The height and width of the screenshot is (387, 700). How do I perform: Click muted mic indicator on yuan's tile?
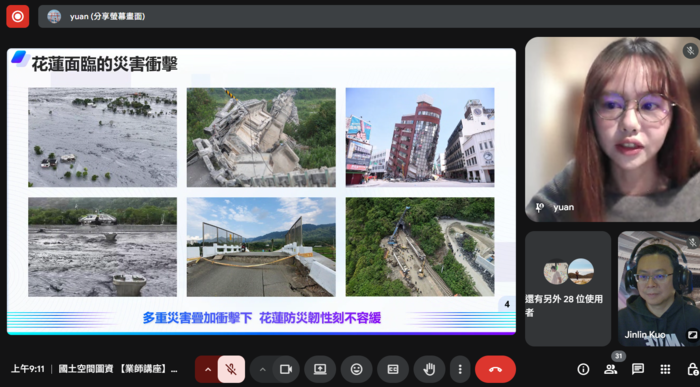(x=691, y=50)
